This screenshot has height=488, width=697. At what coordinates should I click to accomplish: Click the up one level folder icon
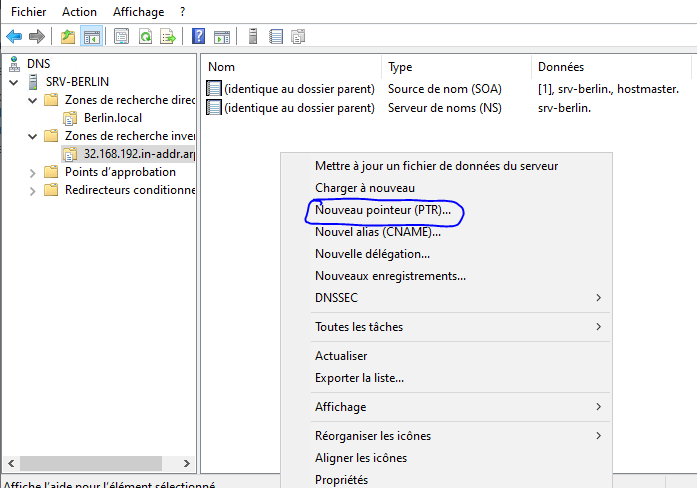(x=68, y=37)
